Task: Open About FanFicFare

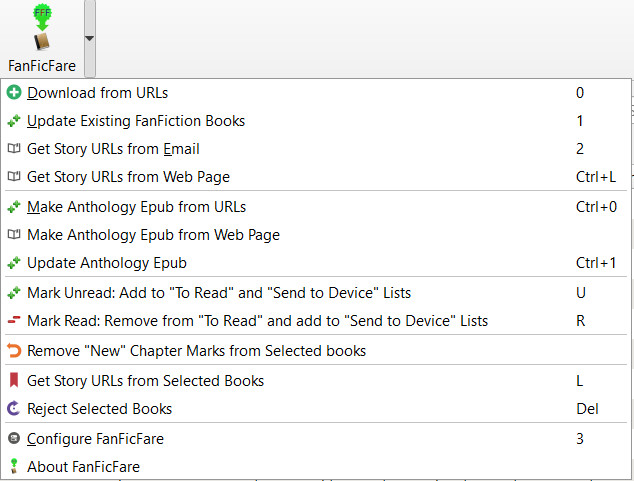Action: point(83,466)
